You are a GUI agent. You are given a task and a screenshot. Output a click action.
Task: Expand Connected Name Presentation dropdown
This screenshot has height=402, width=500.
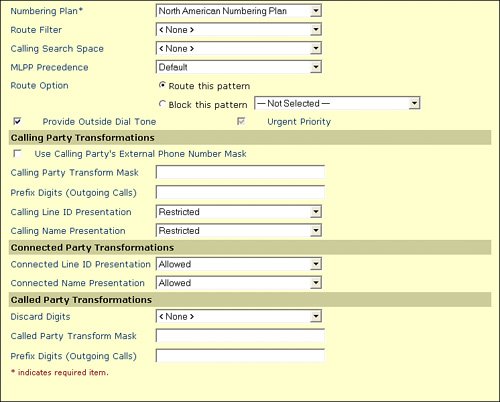[x=239, y=283]
